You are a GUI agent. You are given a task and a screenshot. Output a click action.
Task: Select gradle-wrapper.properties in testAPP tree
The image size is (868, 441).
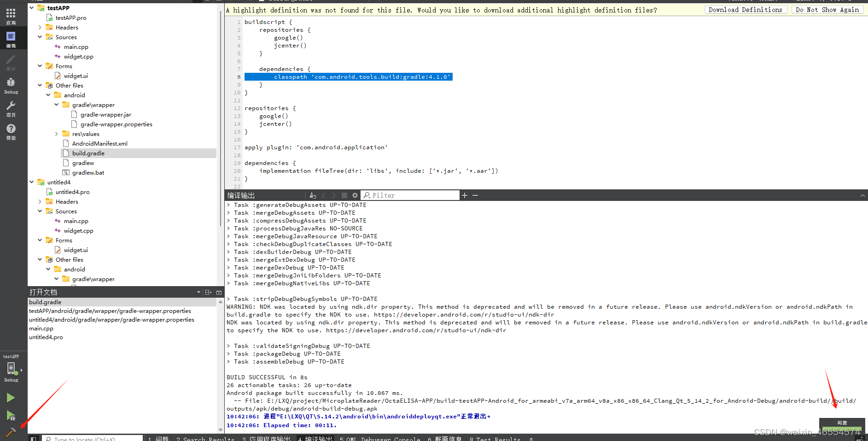click(116, 124)
